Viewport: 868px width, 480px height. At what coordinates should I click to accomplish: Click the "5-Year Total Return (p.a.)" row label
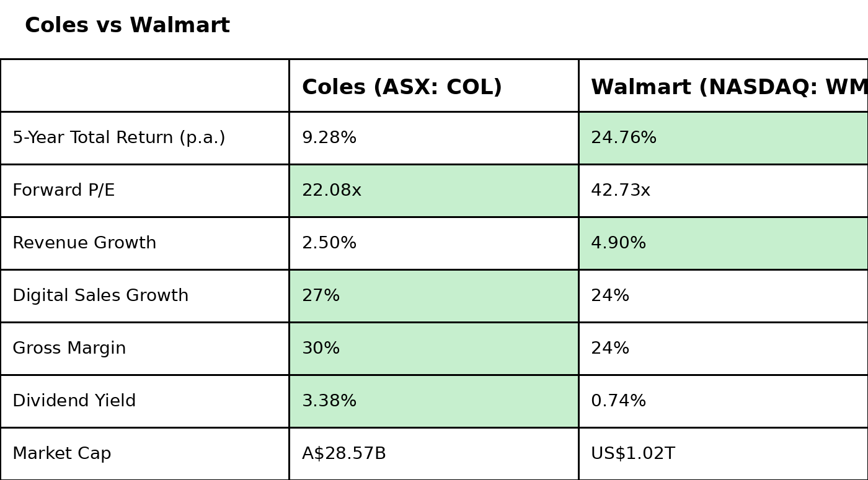pos(119,138)
